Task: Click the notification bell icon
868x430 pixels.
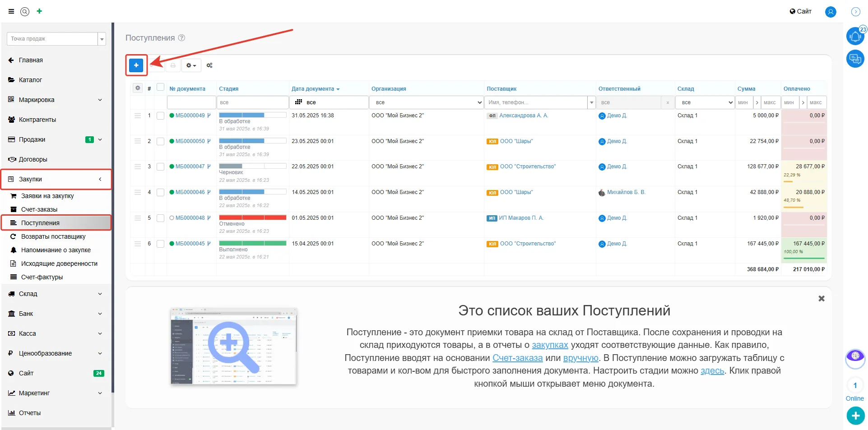Action: click(854, 36)
